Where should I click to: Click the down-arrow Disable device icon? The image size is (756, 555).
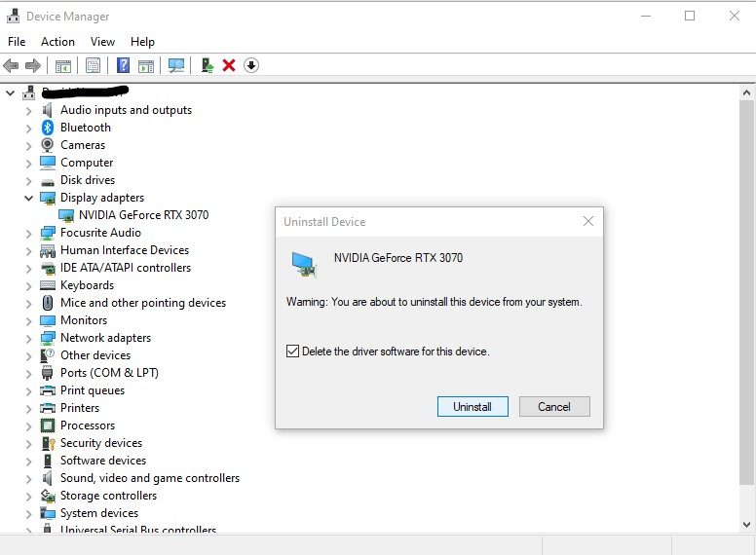pos(251,65)
